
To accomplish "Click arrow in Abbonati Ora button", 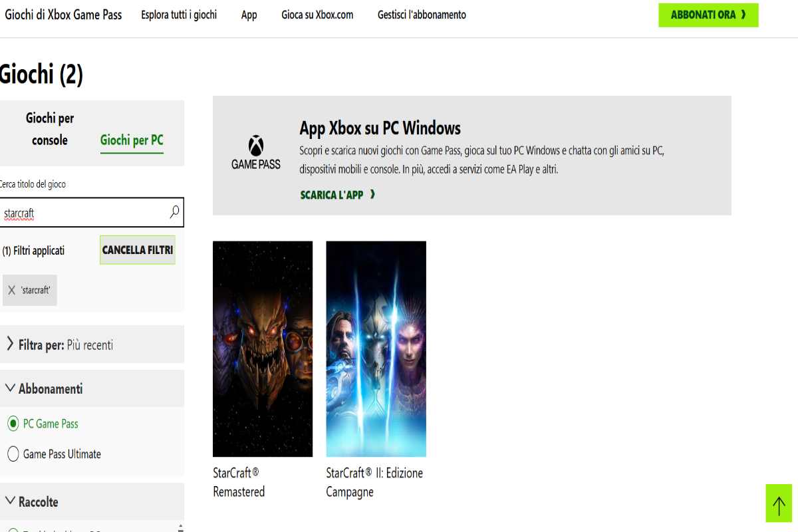I will [x=743, y=15].
